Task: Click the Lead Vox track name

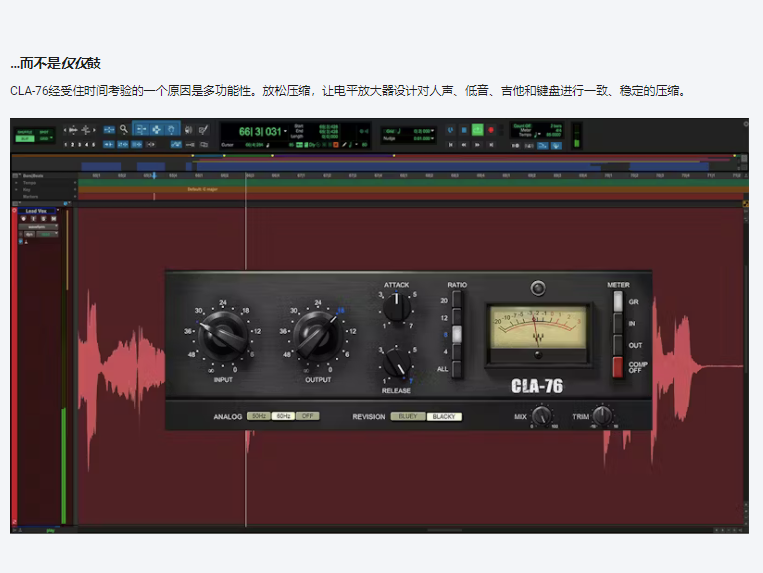Action: tap(36, 211)
